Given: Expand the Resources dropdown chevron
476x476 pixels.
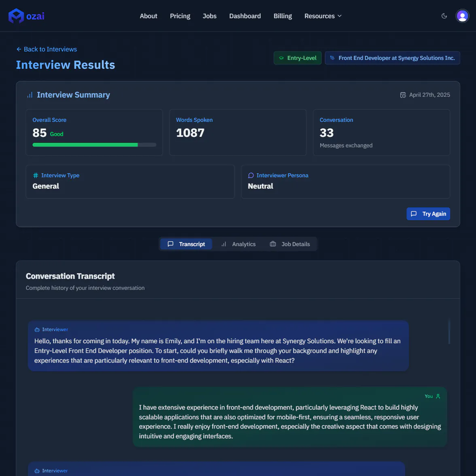Looking at the screenshot, I should pyautogui.click(x=339, y=16).
